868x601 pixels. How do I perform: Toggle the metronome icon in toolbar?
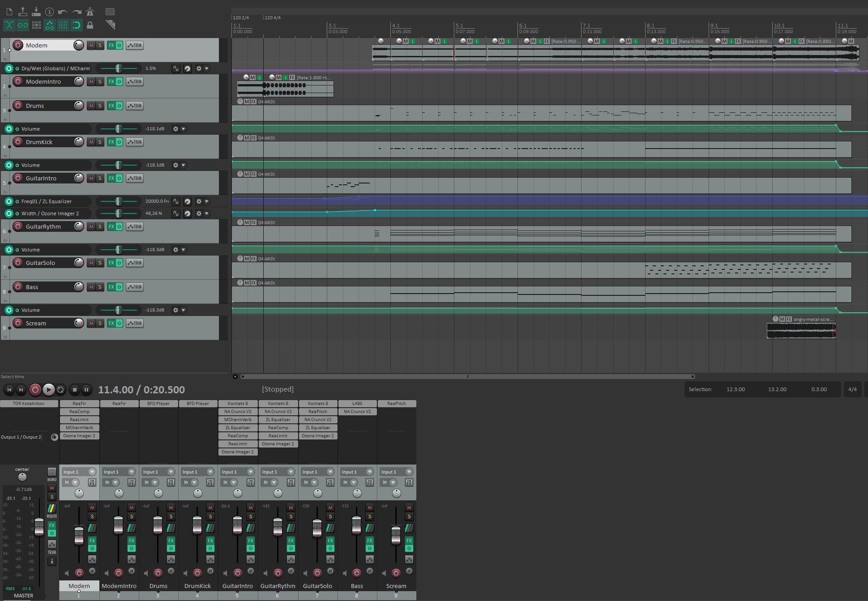point(90,12)
